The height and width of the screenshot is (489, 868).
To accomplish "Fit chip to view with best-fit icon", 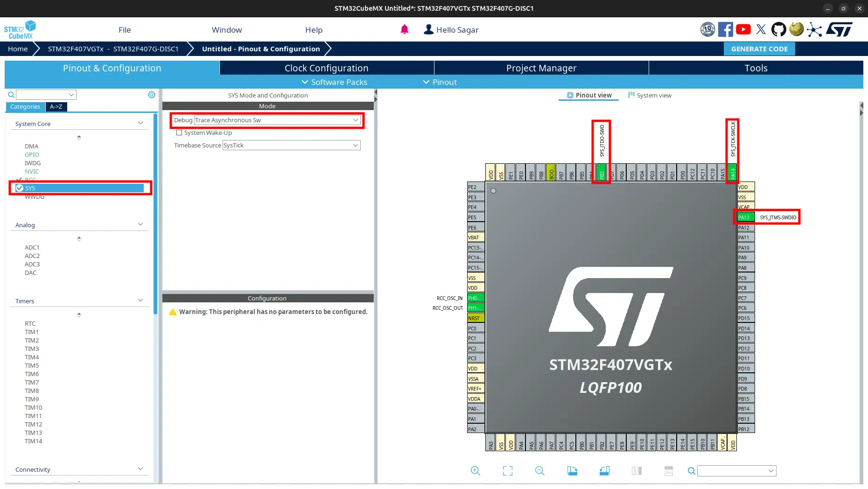I will 508,471.
